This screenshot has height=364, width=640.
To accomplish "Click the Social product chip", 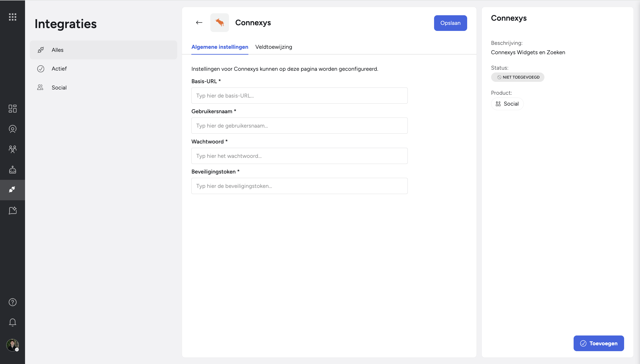I will click(507, 104).
